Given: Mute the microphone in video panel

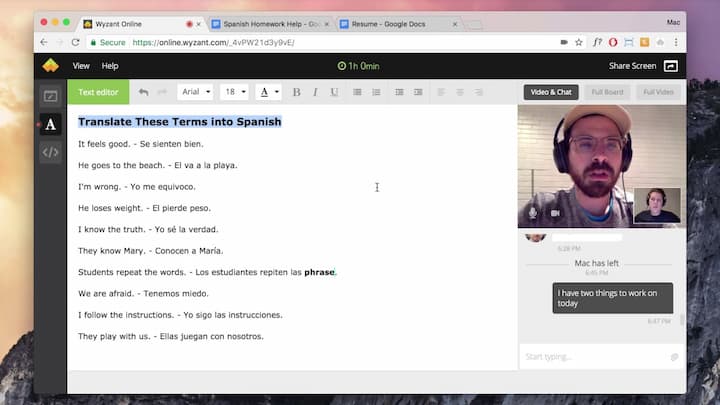Looking at the screenshot, I should click(x=533, y=213).
